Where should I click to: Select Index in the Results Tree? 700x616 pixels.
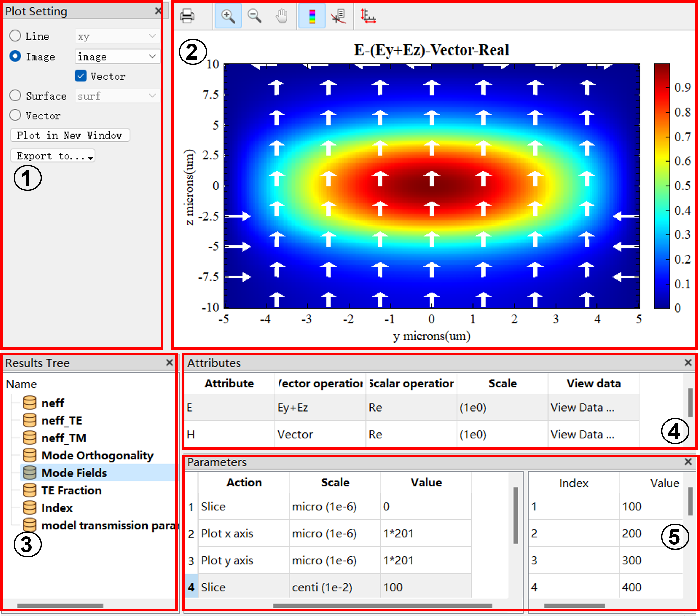pyautogui.click(x=57, y=508)
